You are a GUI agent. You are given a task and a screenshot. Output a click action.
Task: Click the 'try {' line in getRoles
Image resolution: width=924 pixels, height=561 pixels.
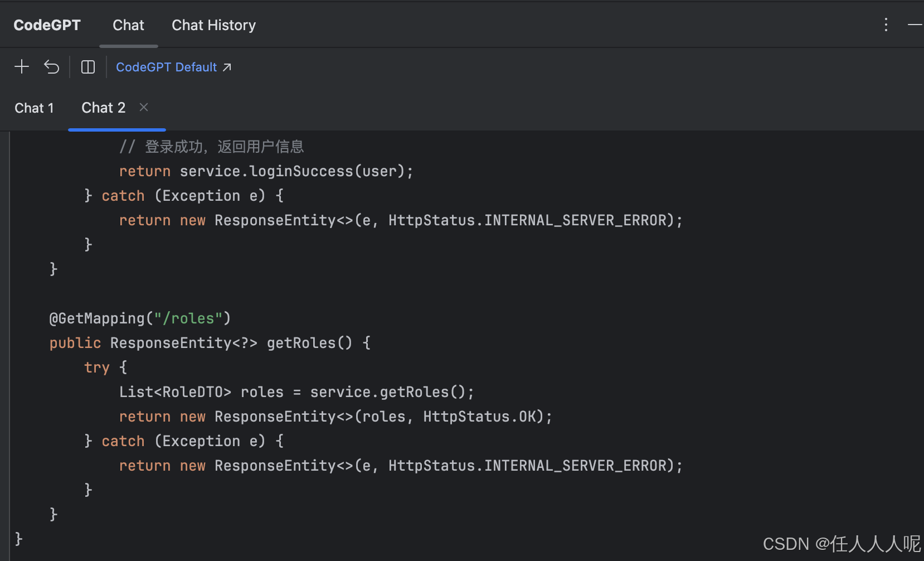(x=106, y=367)
